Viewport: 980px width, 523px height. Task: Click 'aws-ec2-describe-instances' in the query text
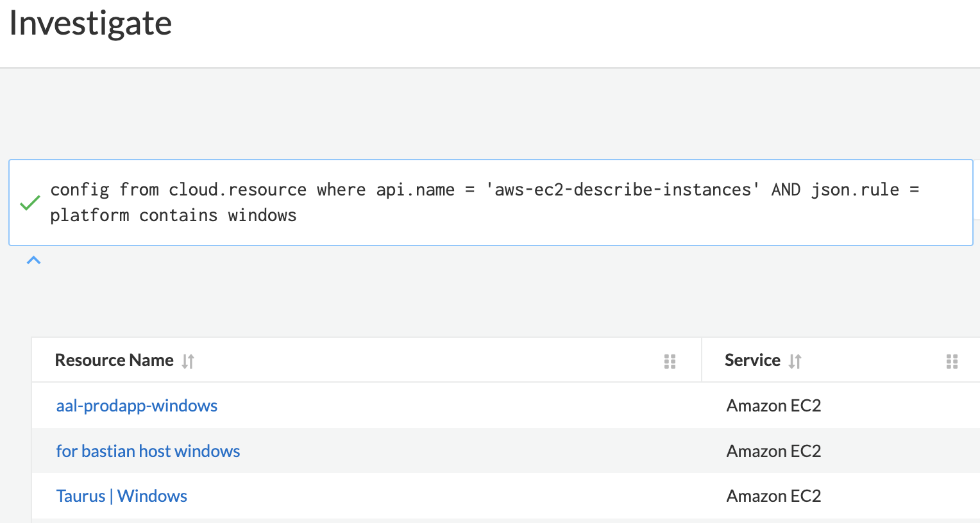(623, 190)
